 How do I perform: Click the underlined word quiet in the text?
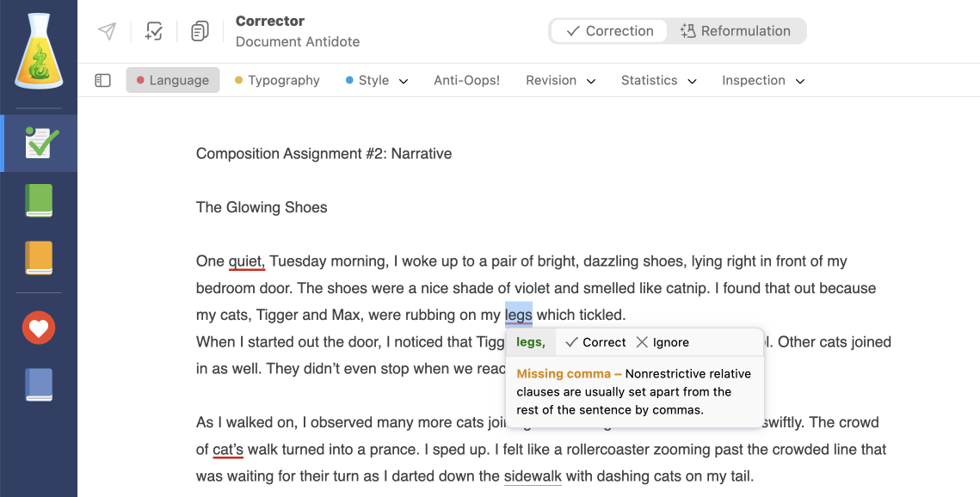click(244, 261)
